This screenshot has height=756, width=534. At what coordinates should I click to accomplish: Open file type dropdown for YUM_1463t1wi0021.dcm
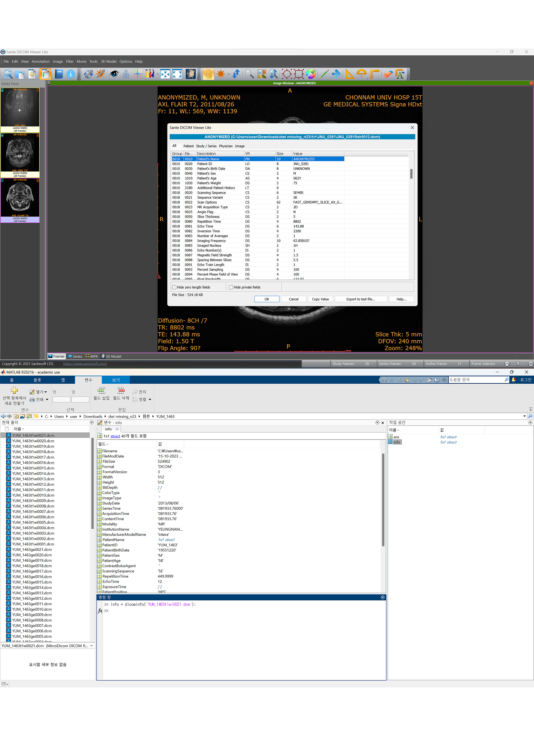tap(92, 646)
